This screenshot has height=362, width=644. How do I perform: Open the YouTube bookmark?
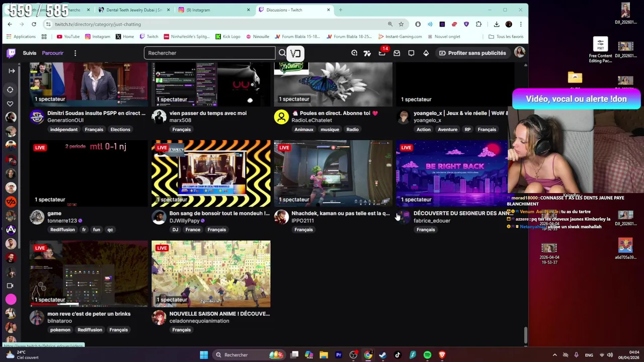point(68,37)
